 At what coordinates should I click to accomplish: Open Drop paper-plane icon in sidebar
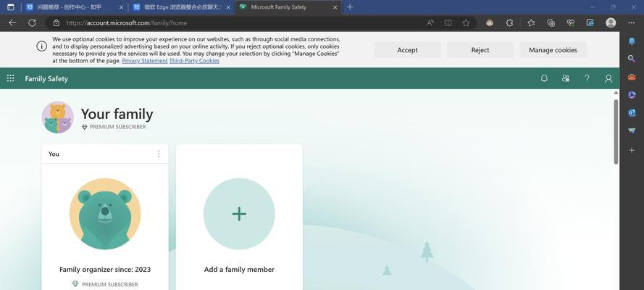click(x=632, y=130)
